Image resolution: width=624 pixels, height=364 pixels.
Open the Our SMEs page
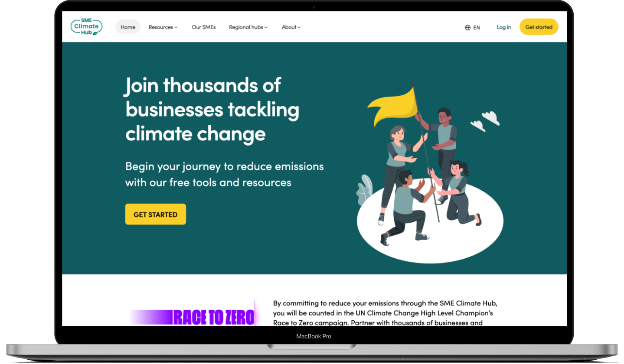(x=204, y=27)
